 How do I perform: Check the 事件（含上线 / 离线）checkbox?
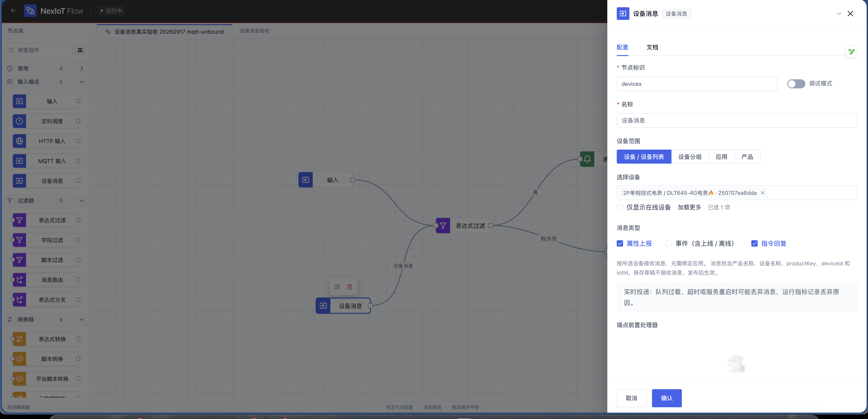pos(669,243)
